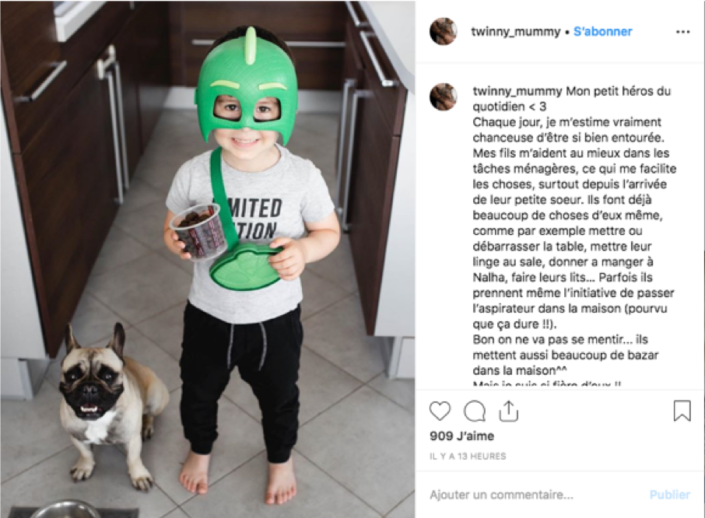Follow the account via S'abonner
This screenshot has height=518, width=705.
(602, 31)
